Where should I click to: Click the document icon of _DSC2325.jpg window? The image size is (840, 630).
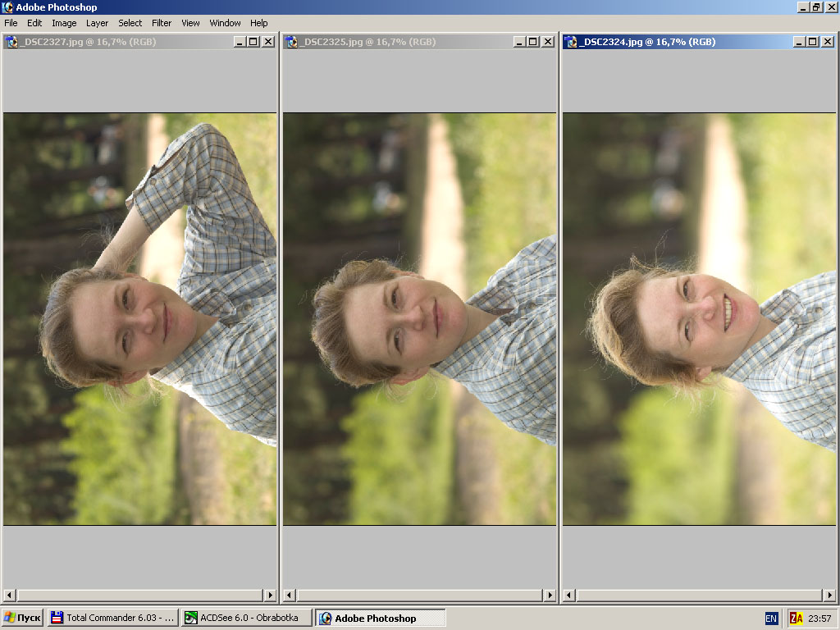tap(291, 42)
